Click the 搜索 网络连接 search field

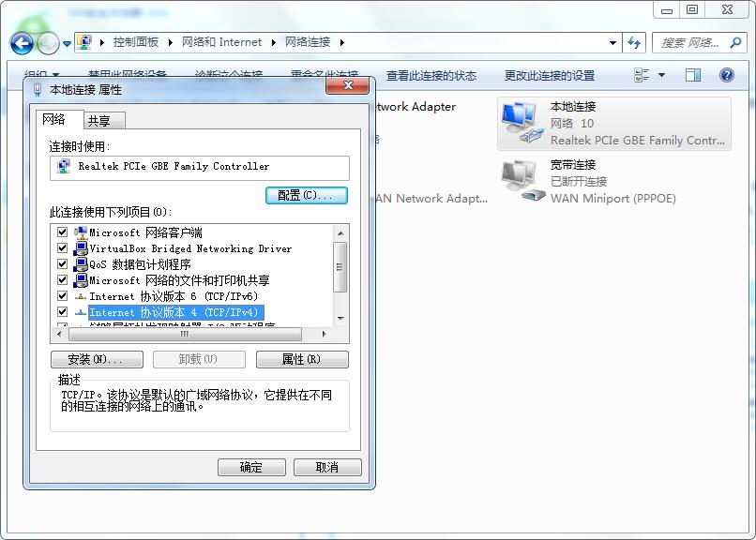(689, 43)
